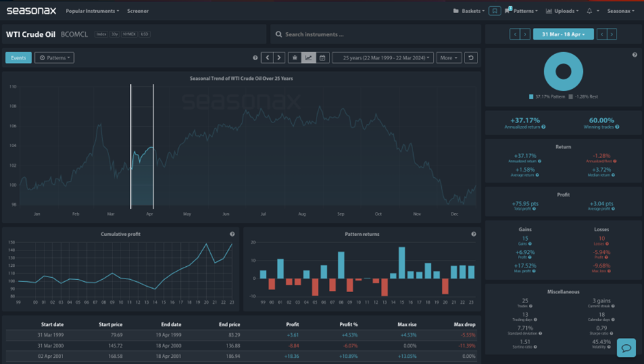Expand the Patterns dropdown below the title
Image resolution: width=644 pixels, height=364 pixels.
55,58
